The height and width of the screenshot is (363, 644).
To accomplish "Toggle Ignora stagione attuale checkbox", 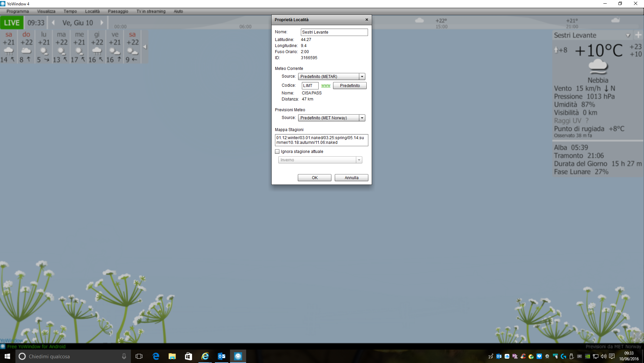I will coord(277,152).
